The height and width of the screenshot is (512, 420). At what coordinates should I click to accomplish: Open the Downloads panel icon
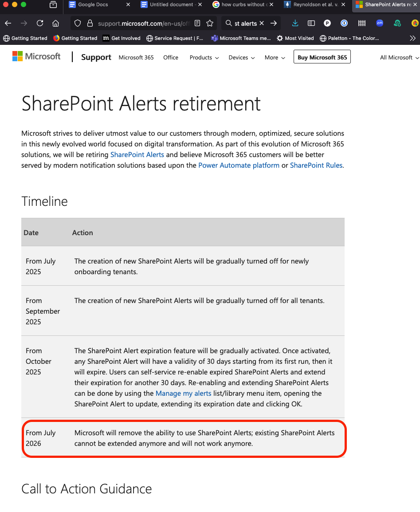click(295, 23)
